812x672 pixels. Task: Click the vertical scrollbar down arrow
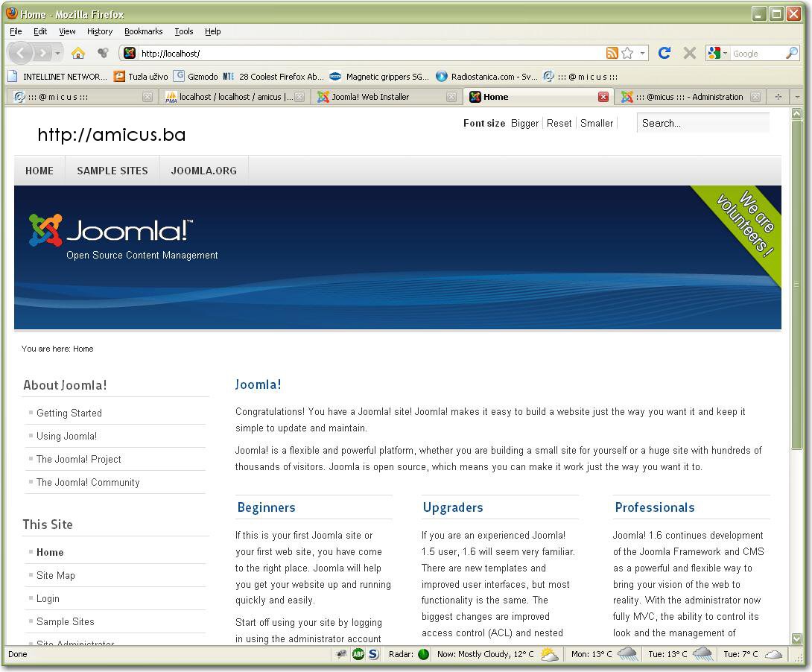pos(797,639)
